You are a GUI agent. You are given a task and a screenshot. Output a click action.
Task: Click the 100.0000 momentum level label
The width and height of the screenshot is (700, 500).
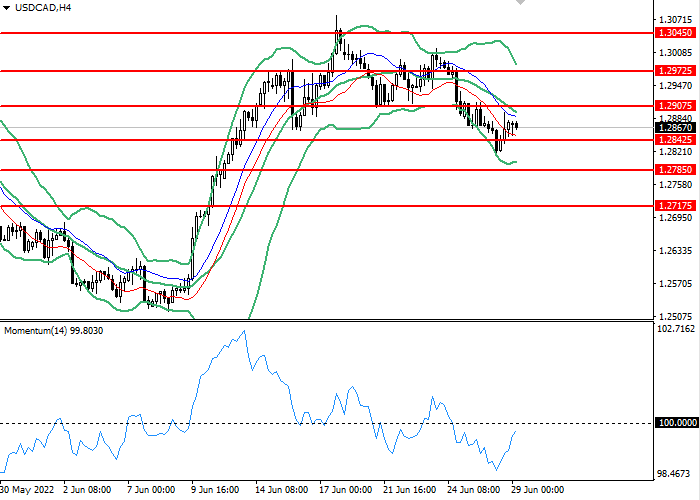pyautogui.click(x=675, y=424)
